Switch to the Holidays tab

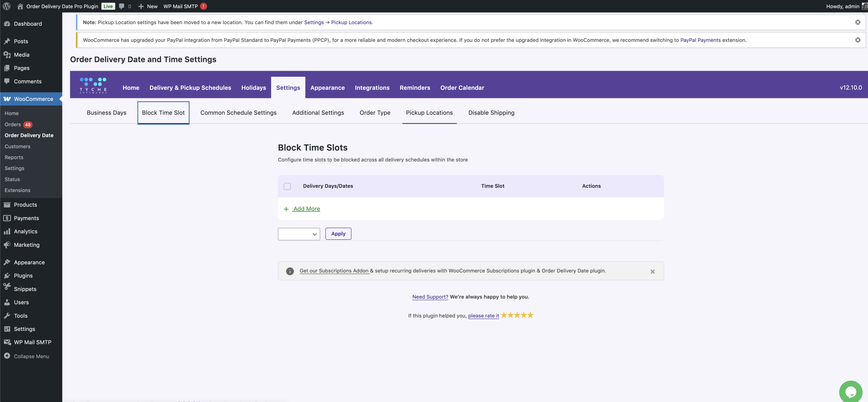tap(253, 88)
